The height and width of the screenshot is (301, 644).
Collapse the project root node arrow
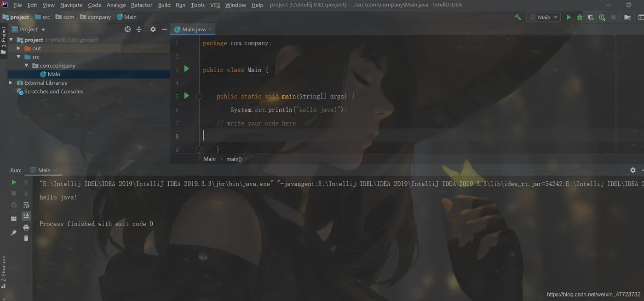click(x=11, y=40)
